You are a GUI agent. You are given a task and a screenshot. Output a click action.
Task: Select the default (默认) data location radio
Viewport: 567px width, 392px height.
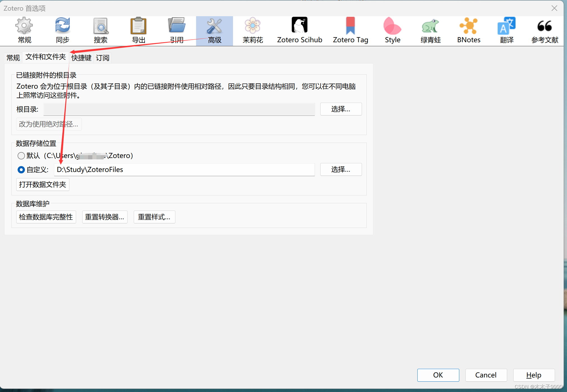(21, 156)
